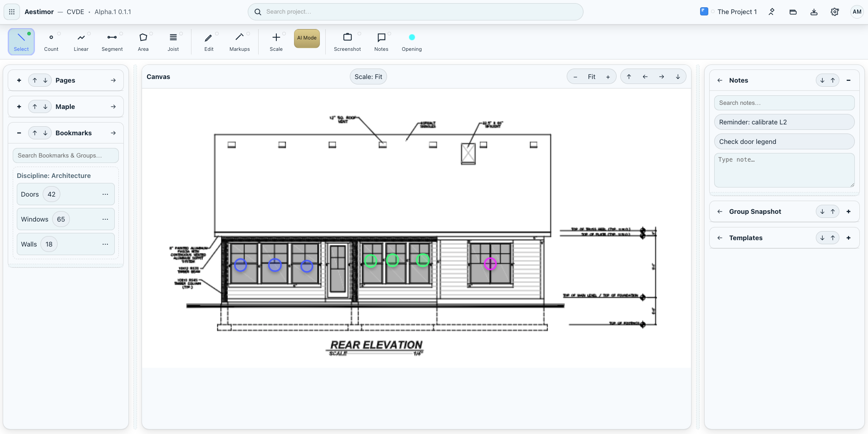Open the Markups tool
Image resolution: width=868 pixels, height=434 pixels.
(x=240, y=41)
